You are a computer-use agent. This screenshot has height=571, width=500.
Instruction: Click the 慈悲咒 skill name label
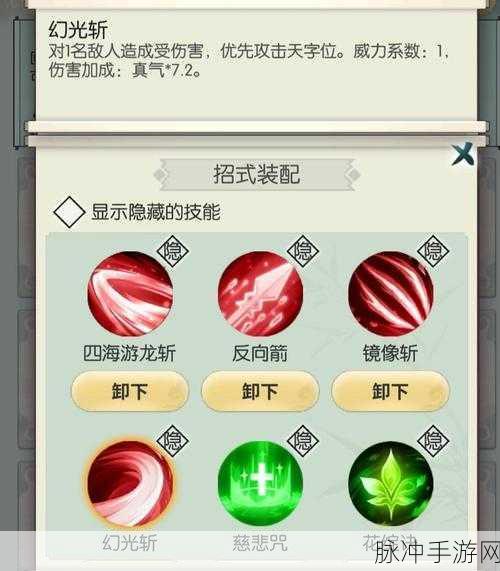(260, 543)
